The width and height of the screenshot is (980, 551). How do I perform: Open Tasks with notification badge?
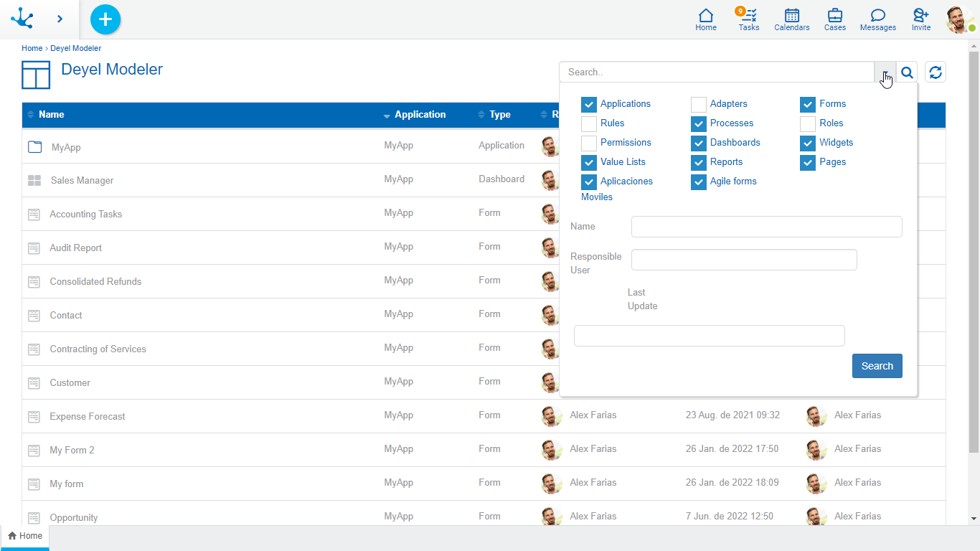click(x=748, y=19)
